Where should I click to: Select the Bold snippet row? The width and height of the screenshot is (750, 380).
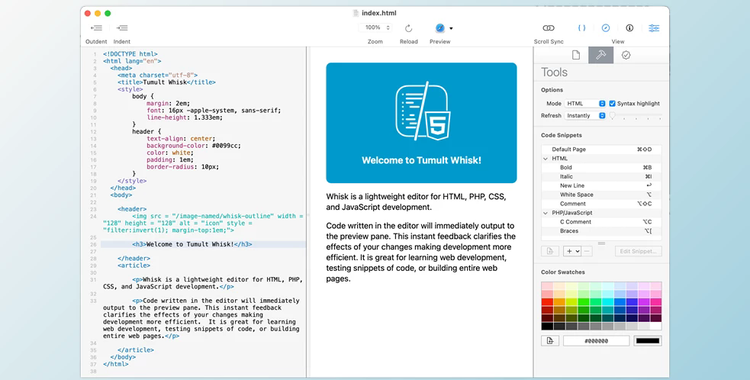click(x=601, y=168)
